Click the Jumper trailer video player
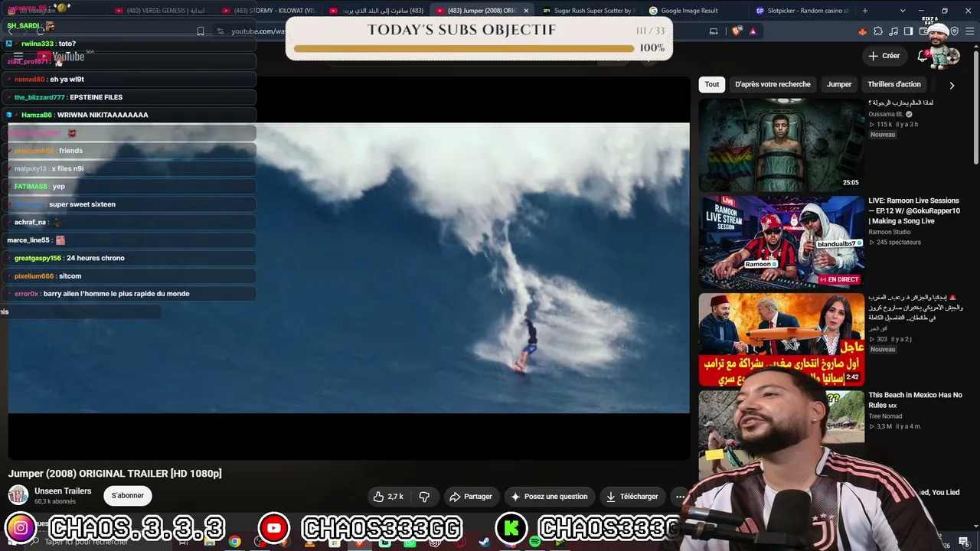Screen dimensions: 980x551 (x=348, y=268)
